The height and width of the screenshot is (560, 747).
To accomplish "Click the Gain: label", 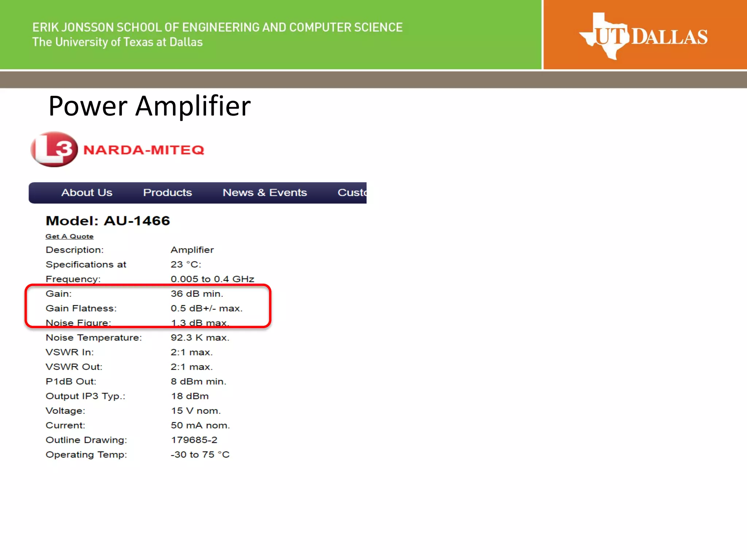I will [59, 294].
